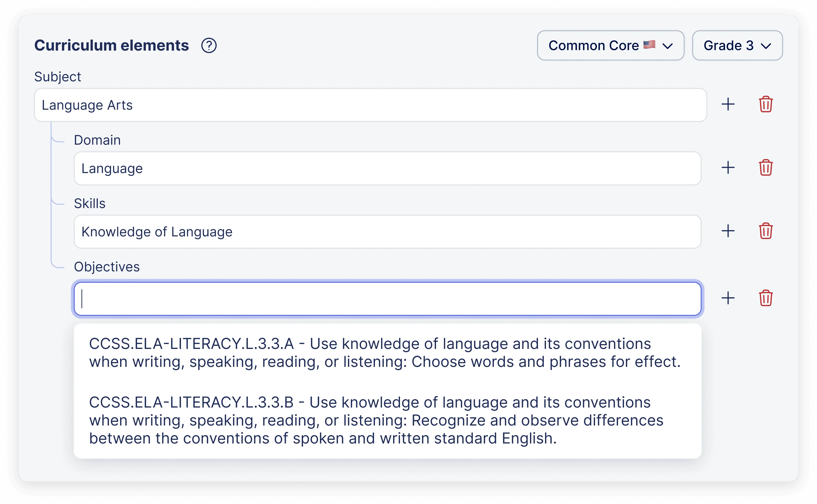Delete the Language domain row
Image resolution: width=817 pixels, height=504 pixels.
tap(766, 168)
